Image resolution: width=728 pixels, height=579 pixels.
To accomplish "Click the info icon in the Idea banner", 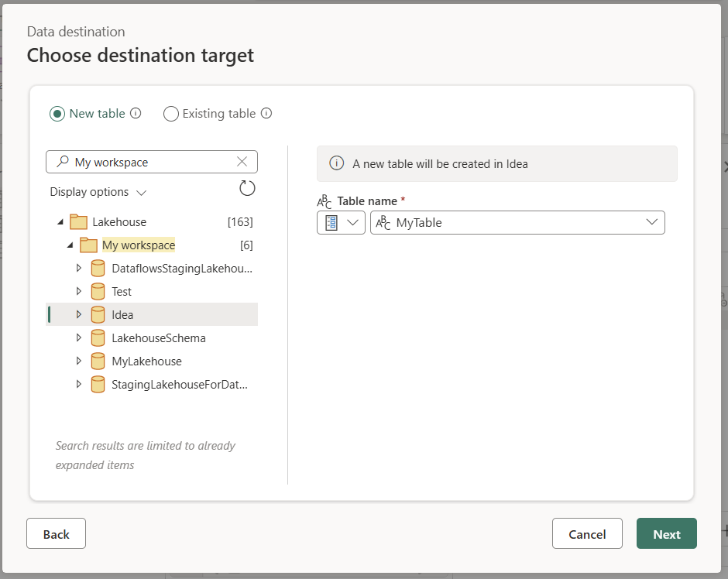I will click(336, 163).
